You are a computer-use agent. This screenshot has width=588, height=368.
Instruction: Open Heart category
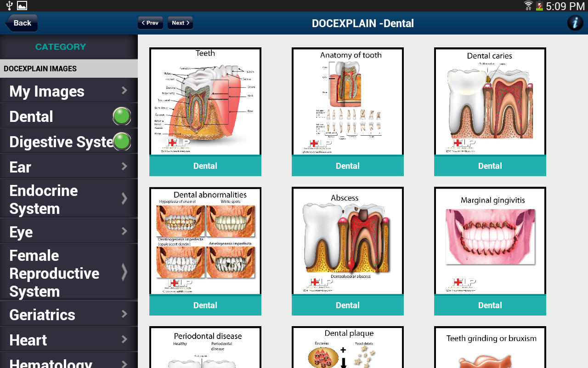tap(69, 339)
